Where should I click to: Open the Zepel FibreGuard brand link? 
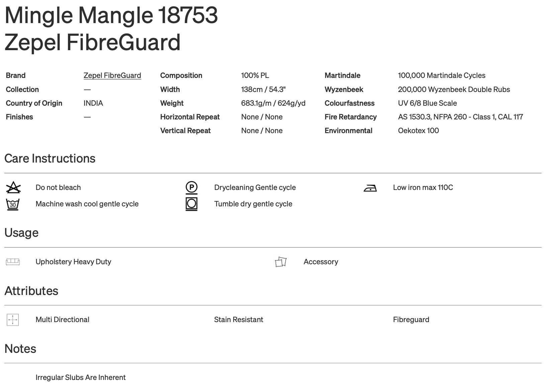coord(112,76)
